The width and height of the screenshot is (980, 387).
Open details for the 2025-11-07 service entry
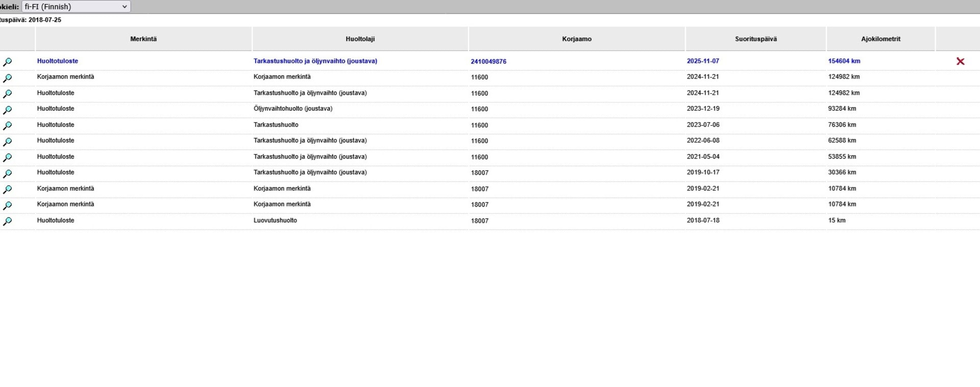click(8, 62)
